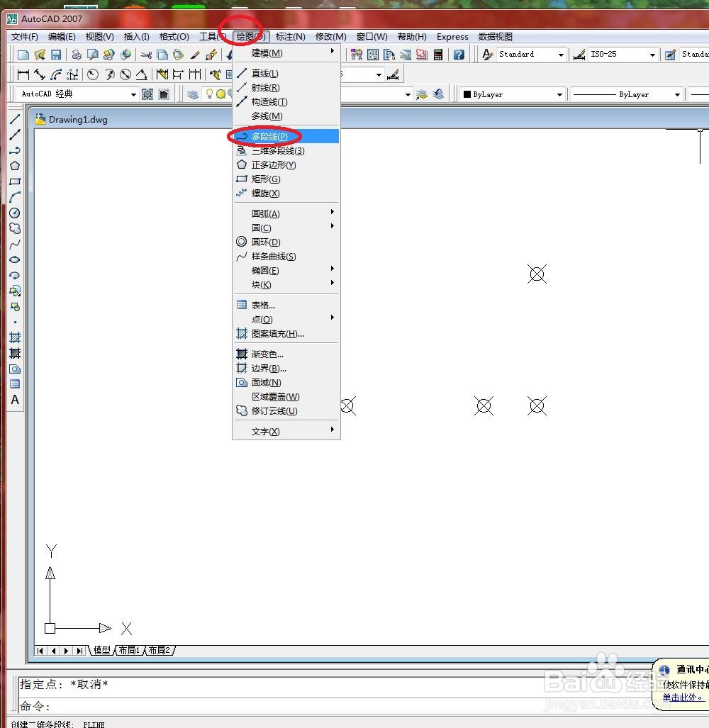Switch to the 布局2 layout tab
Screen dimensions: 709x728
pos(160,651)
